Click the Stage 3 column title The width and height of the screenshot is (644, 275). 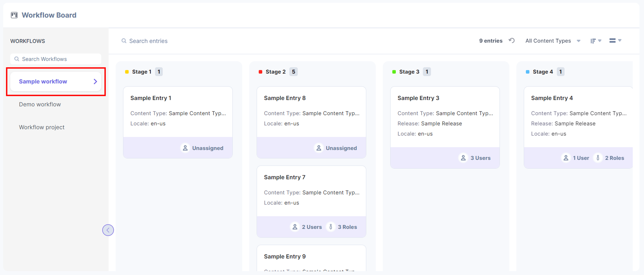[x=409, y=72]
